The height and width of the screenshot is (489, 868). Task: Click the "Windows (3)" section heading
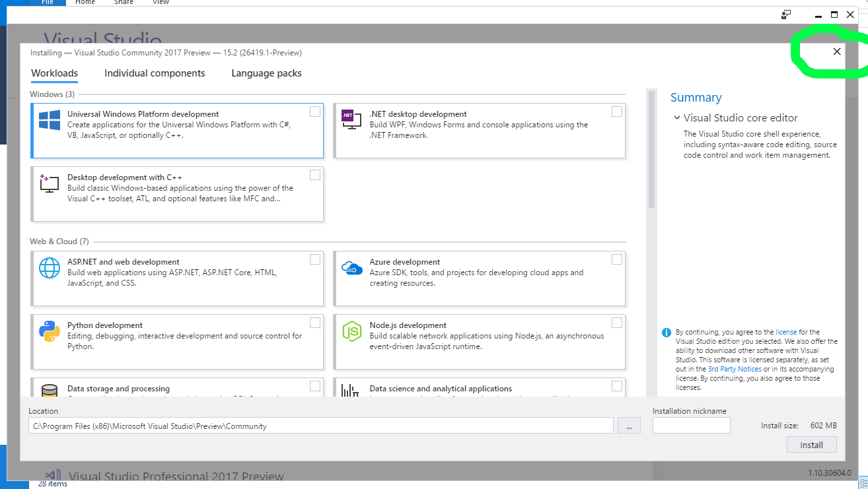(x=52, y=94)
